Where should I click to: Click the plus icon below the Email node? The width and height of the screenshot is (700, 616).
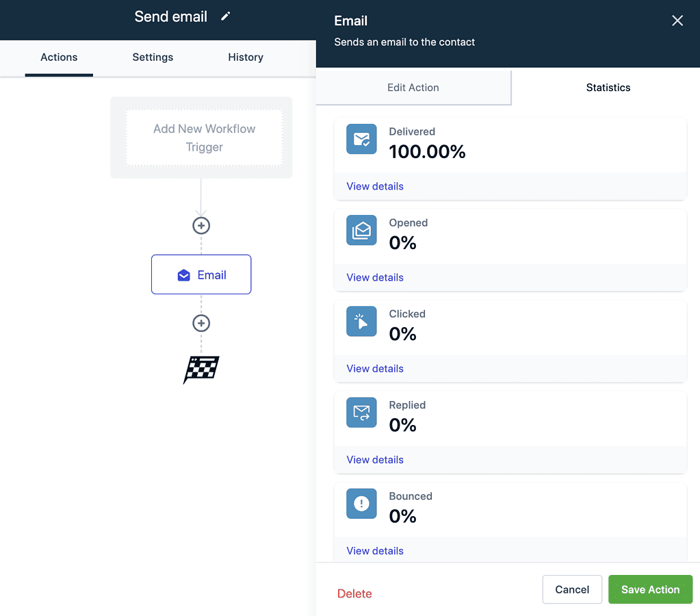(201, 322)
